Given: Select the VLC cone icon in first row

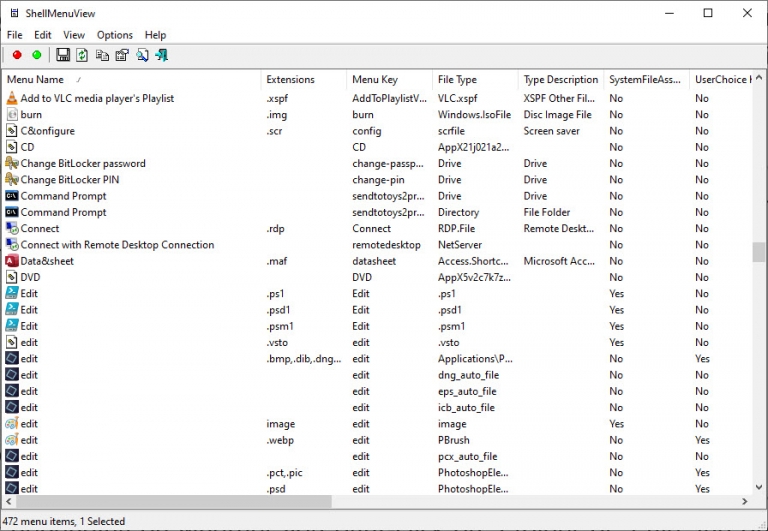Looking at the screenshot, I should click(x=12, y=98).
